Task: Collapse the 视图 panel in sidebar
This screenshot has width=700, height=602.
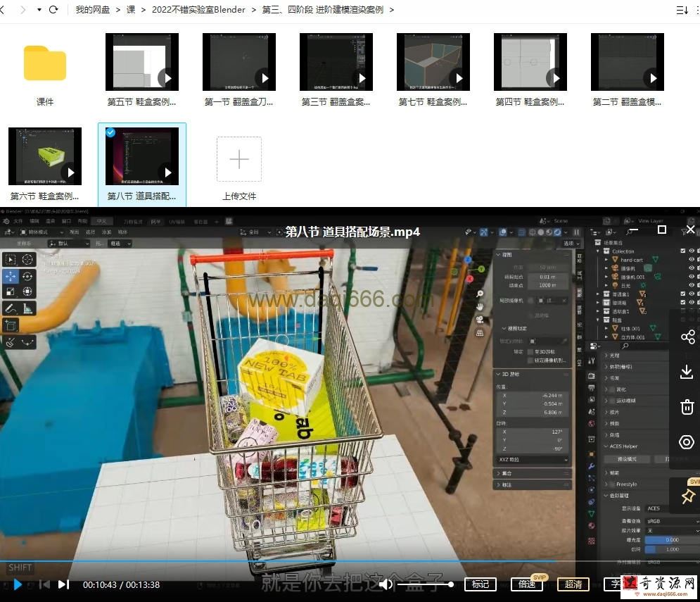Action: 499,255
